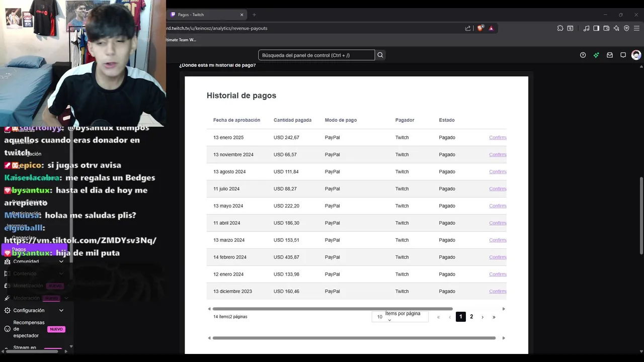This screenshot has height=362, width=644.
Task: Go to previous page with single arrow
Action: [450, 317]
